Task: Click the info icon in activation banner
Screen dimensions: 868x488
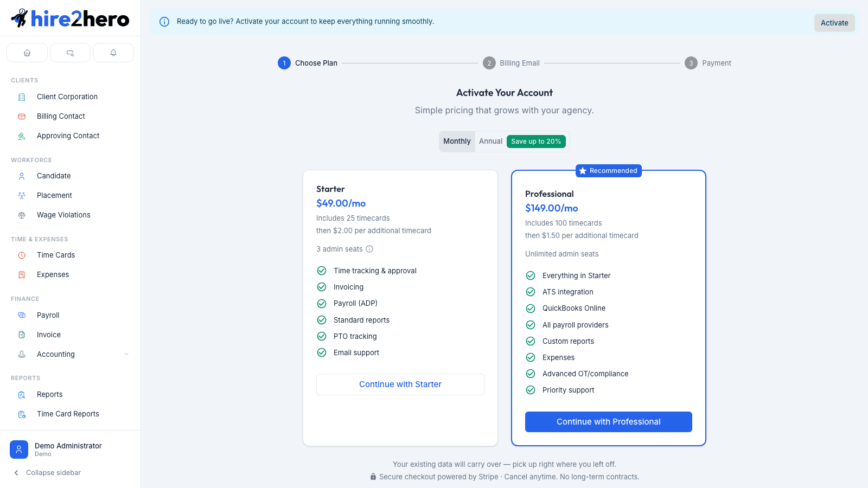Action: click(x=164, y=22)
